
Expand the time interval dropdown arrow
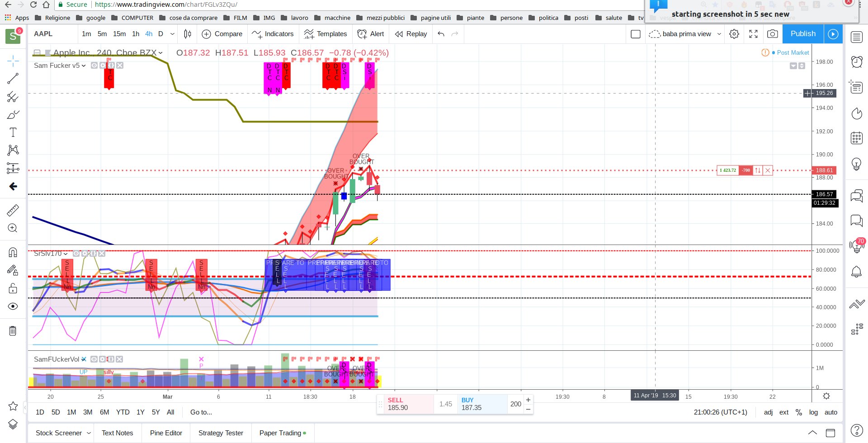tap(172, 34)
